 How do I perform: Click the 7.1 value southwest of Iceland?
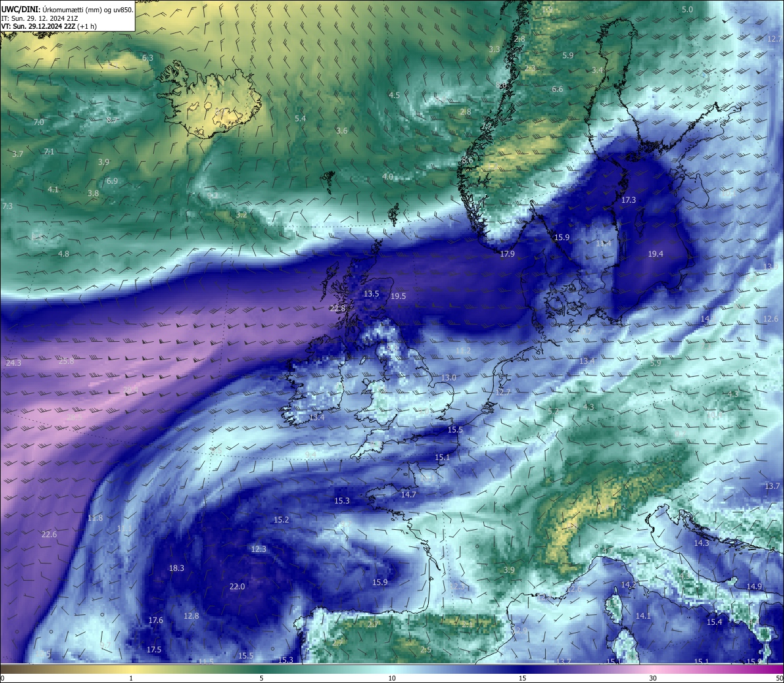coord(49,151)
